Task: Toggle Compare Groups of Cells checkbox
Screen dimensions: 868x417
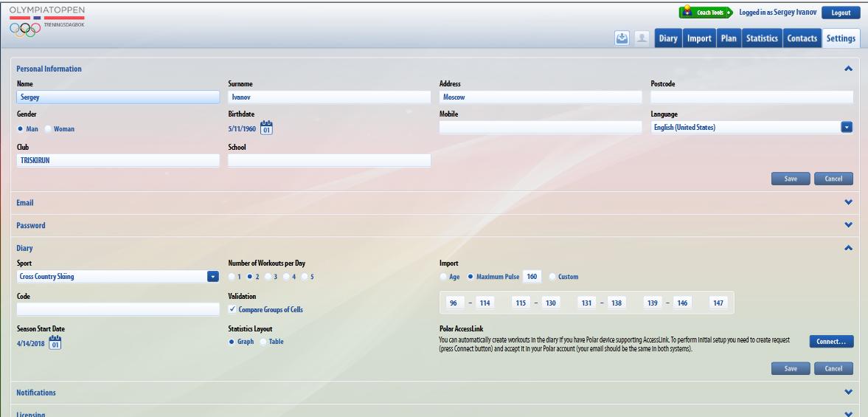Action: pos(232,309)
